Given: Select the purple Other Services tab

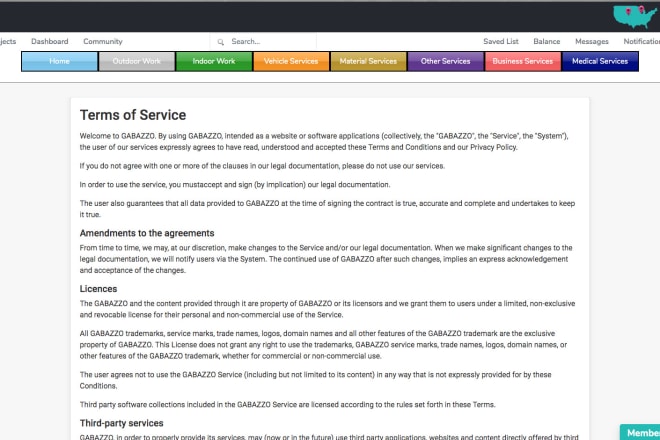Looking at the screenshot, I should click(x=445, y=61).
